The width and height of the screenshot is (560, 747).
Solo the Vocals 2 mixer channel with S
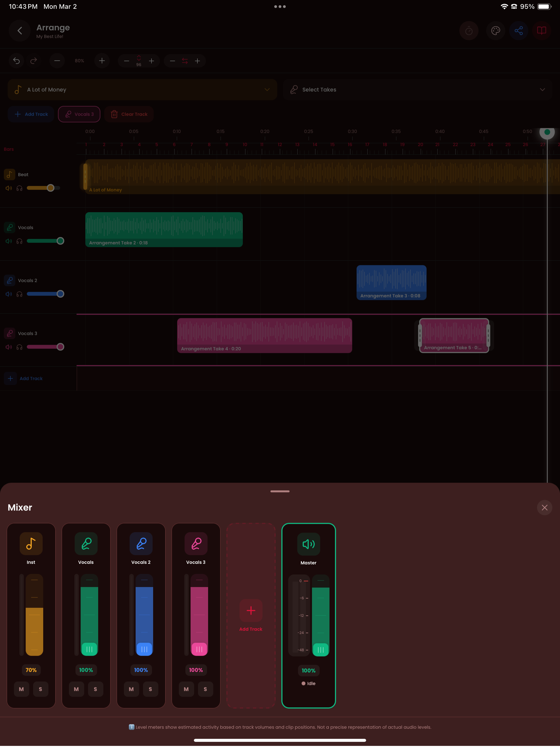coord(150,689)
